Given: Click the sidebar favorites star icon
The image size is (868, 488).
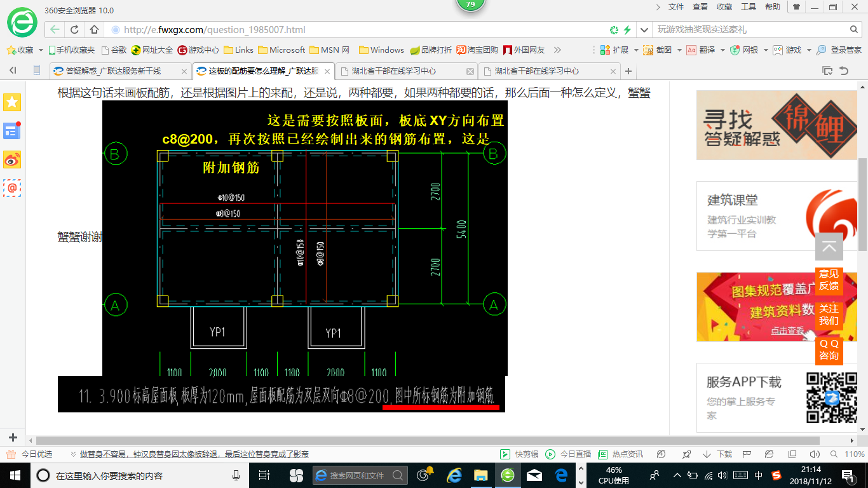Looking at the screenshot, I should (x=12, y=102).
